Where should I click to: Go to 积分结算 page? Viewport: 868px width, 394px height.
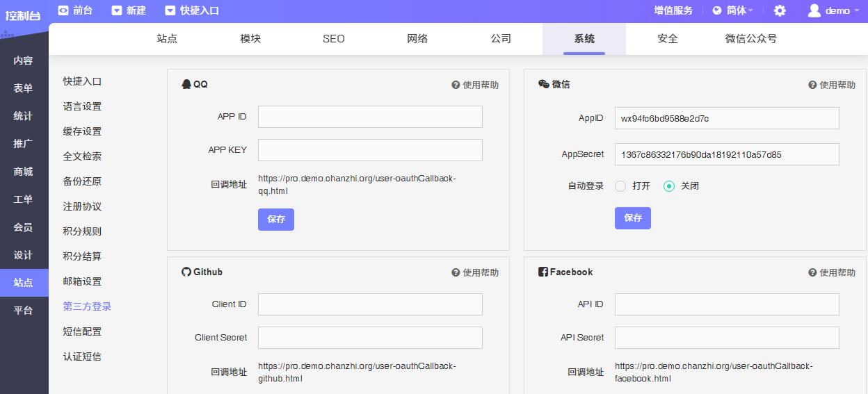(x=82, y=256)
